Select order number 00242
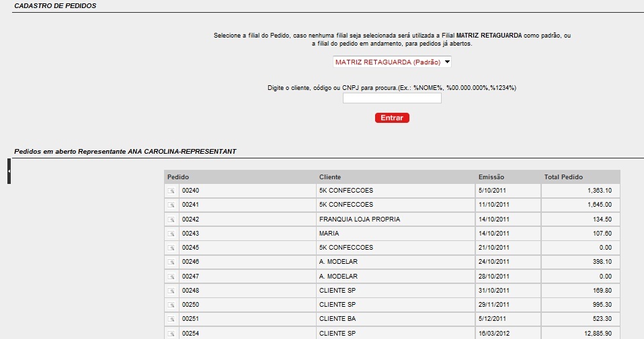Screen dimensions: 644x339 coord(190,220)
